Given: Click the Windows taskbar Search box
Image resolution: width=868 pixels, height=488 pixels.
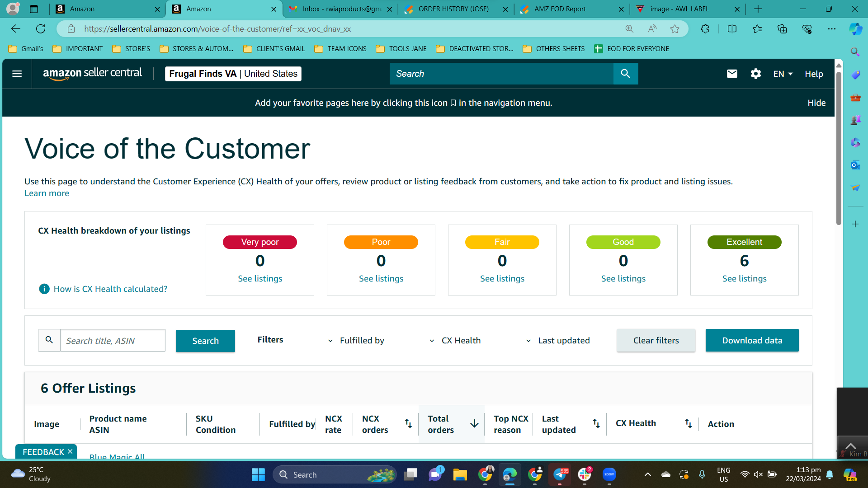Looking at the screenshot, I should pos(335,474).
